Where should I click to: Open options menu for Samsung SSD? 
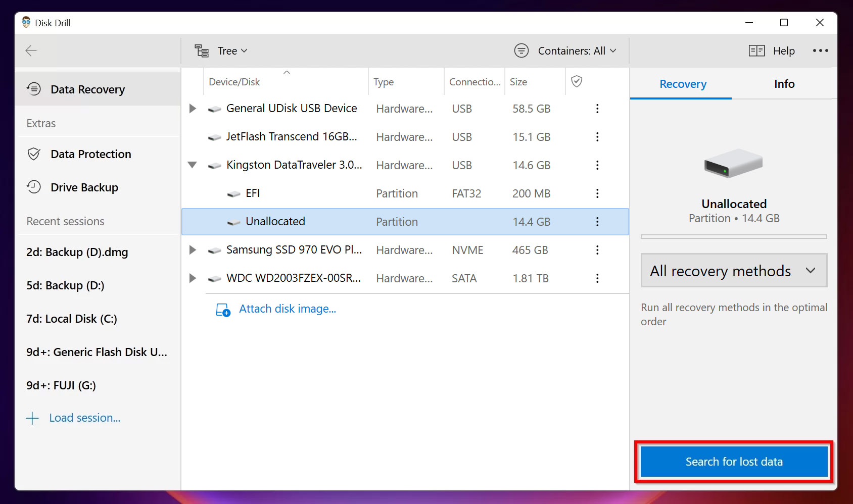point(597,250)
